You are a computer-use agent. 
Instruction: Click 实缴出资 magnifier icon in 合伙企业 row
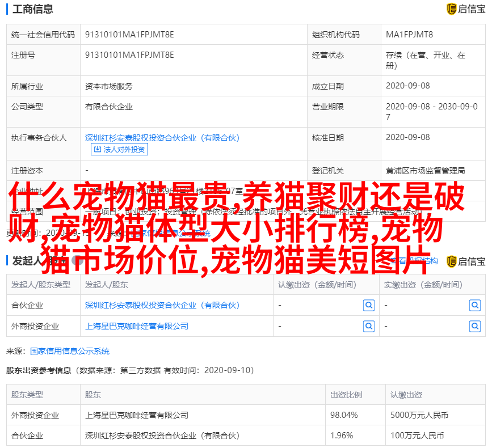click(x=475, y=305)
